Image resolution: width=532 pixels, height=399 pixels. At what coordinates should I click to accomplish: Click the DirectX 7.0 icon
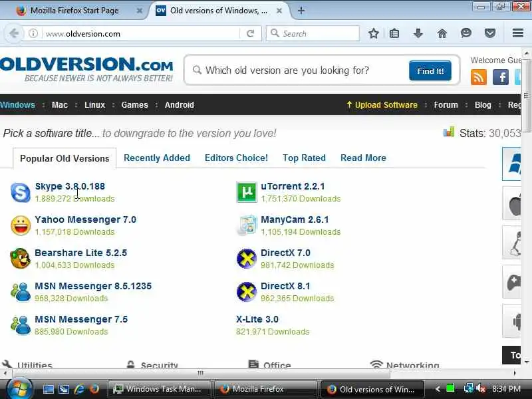click(x=247, y=259)
